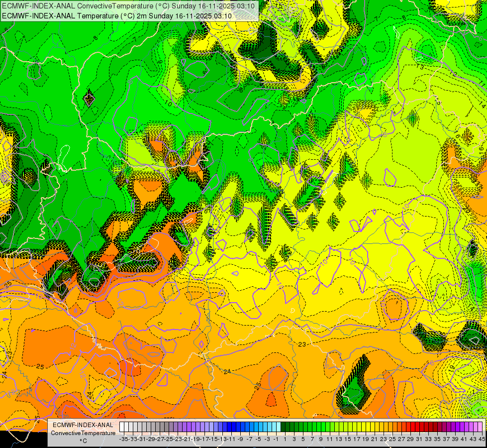Pick the orange swatch above legend value 25
The image size is (487, 448).
coord(390,427)
